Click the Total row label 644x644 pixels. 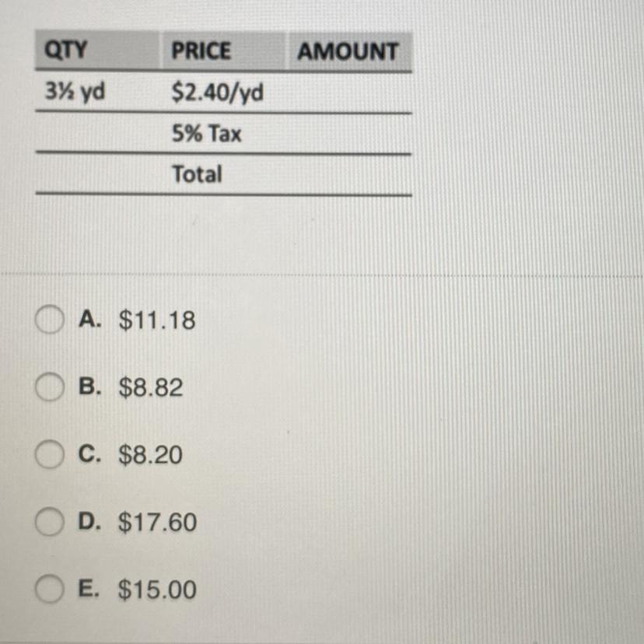(197, 173)
